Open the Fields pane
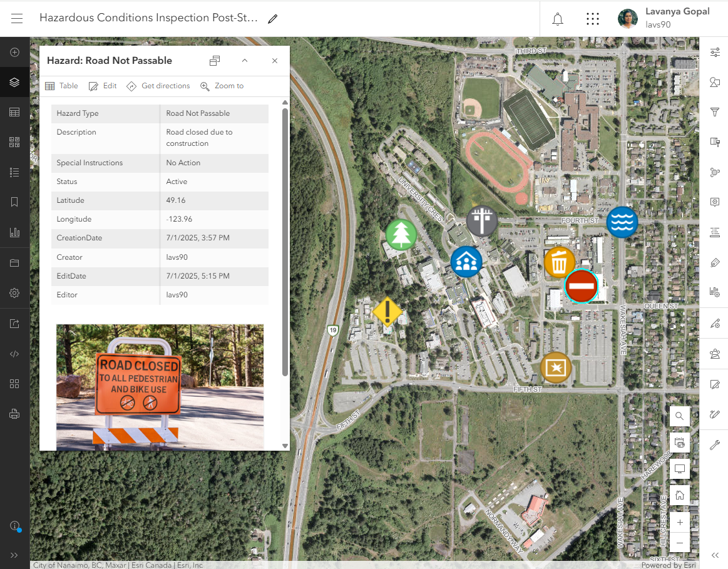 715,232
